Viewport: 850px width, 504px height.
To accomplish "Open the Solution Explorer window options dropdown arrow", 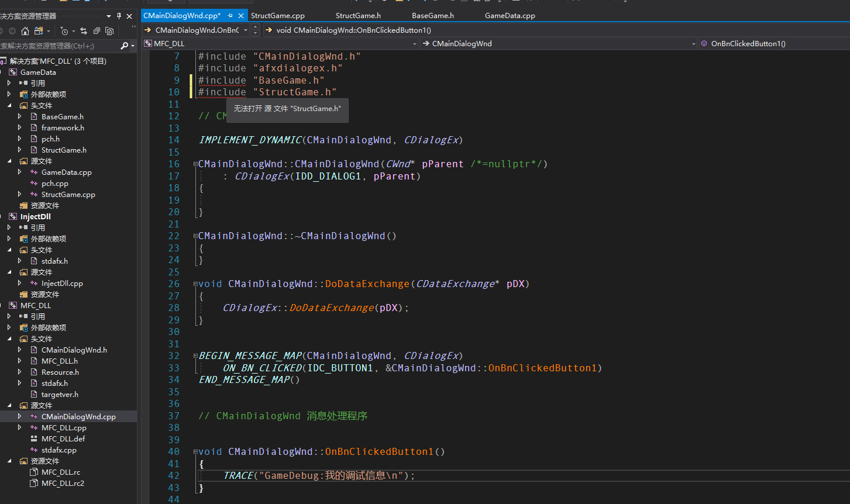I will pyautogui.click(x=109, y=16).
